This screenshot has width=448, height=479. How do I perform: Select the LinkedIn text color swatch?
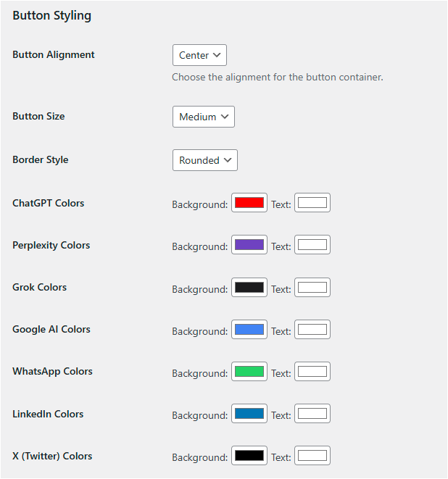click(x=312, y=414)
